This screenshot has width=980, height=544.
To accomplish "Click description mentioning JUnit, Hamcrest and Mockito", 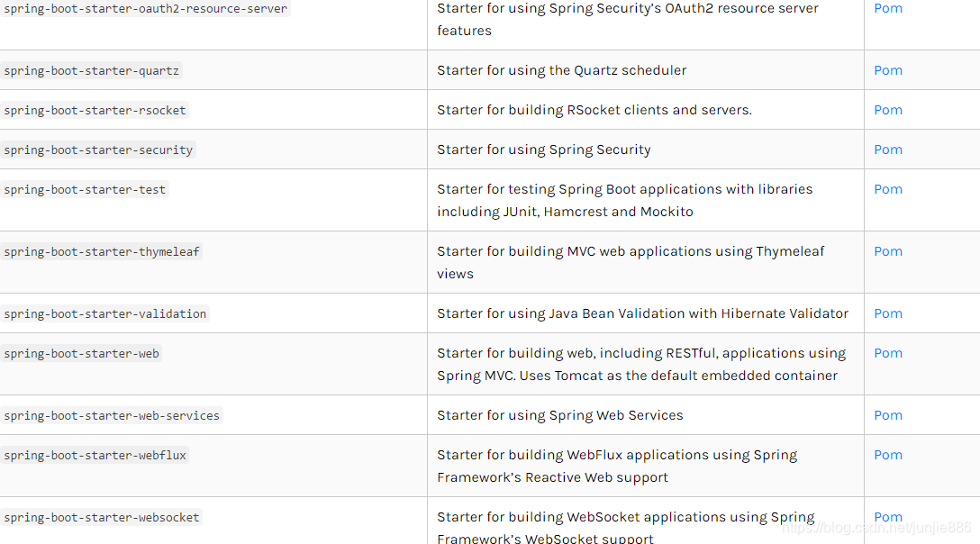I will click(x=625, y=200).
